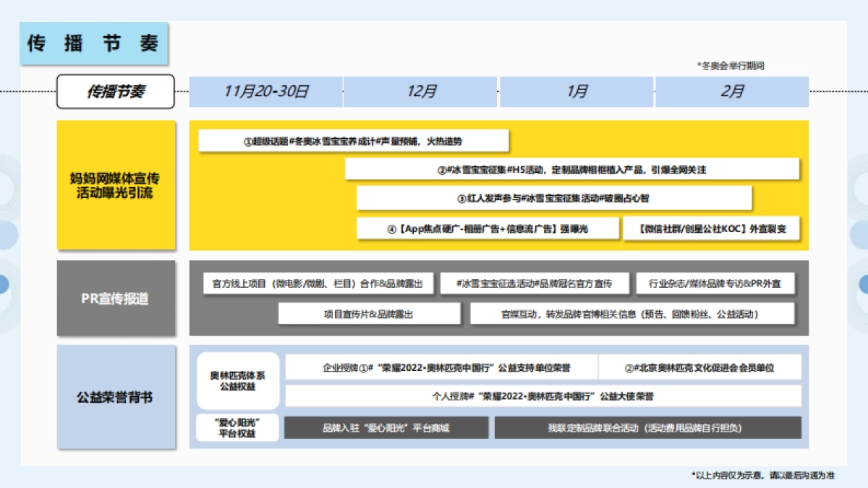
Task: Select the 11月20-30日 column header
Action: pyautogui.click(x=265, y=92)
